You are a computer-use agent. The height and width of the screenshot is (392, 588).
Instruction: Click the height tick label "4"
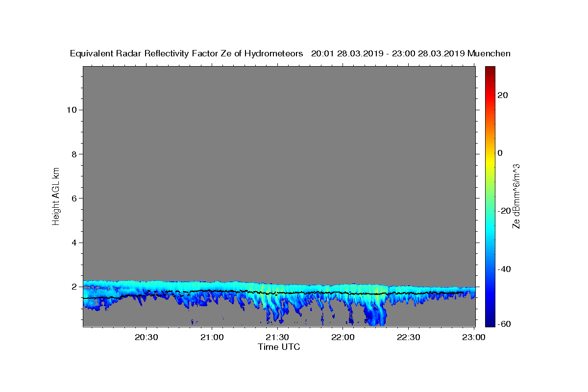click(x=73, y=243)
